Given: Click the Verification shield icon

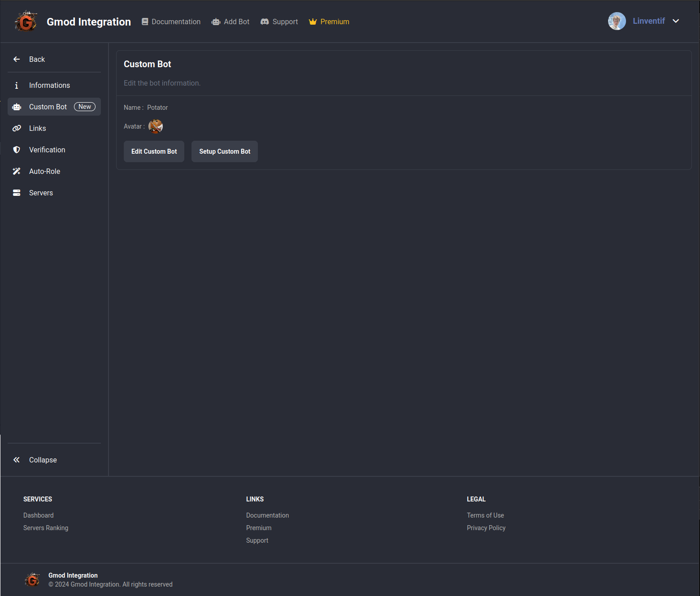Looking at the screenshot, I should 17,150.
